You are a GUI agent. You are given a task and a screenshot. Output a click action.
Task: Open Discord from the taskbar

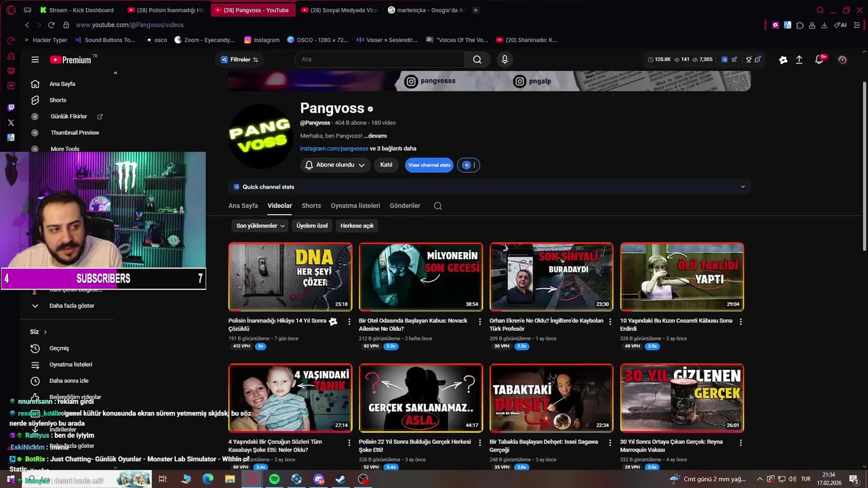[x=319, y=479]
